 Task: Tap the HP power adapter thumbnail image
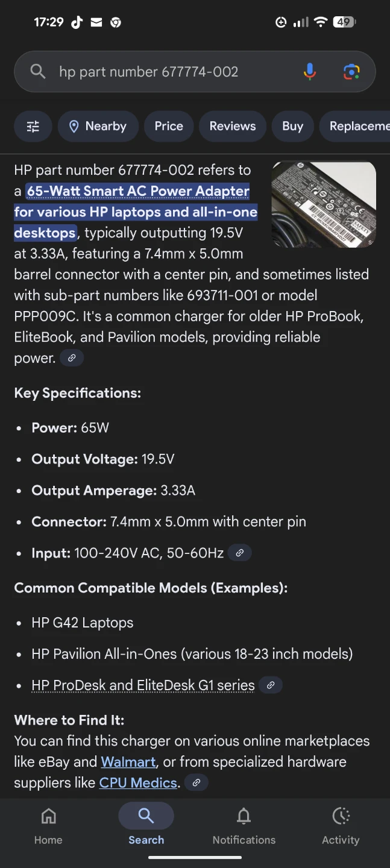click(324, 204)
